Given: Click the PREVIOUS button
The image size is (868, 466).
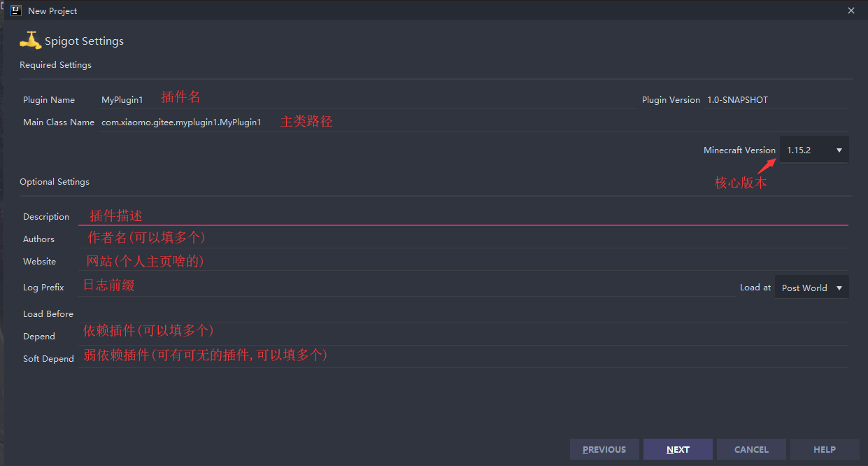Looking at the screenshot, I should [604, 449].
